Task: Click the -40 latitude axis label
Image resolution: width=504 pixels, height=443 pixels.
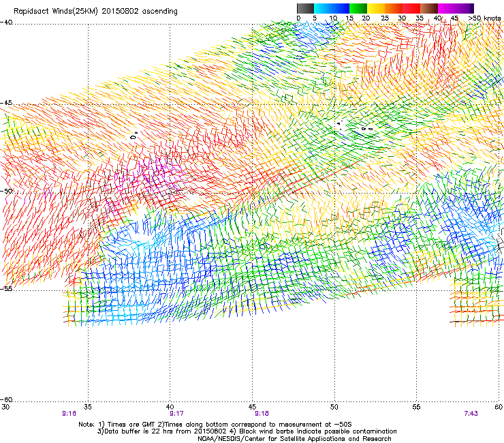Action: coord(6,22)
